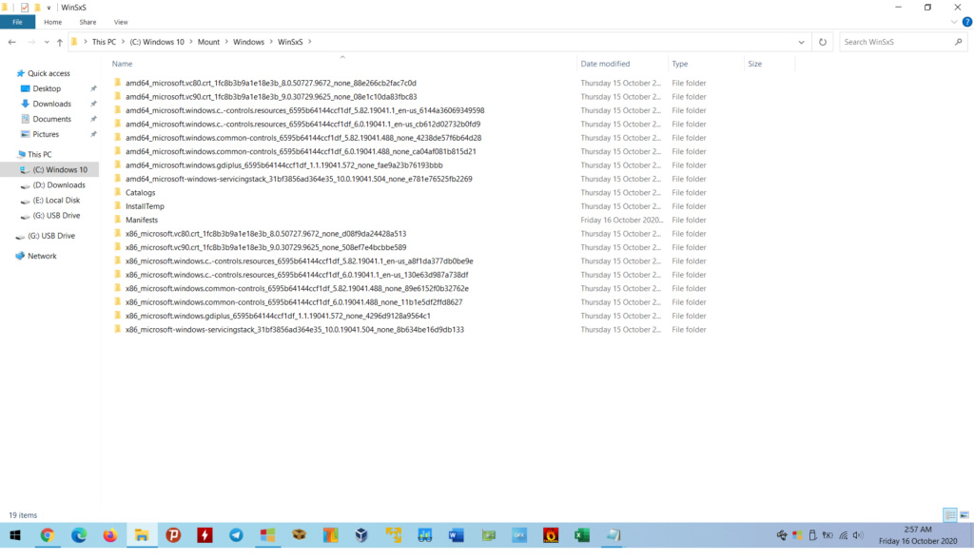Refresh the WinSxS folder view
The width and height of the screenshot is (974, 560).
[x=823, y=42]
